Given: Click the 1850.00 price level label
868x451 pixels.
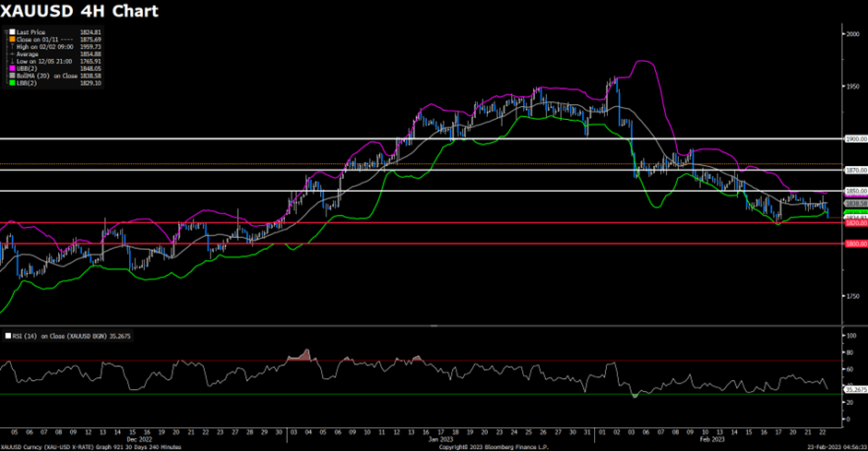Looking at the screenshot, I should pos(856,191).
